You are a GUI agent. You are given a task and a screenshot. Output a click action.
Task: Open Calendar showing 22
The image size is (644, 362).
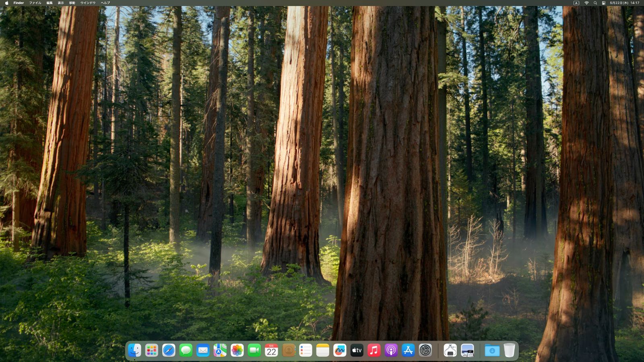[271, 350]
